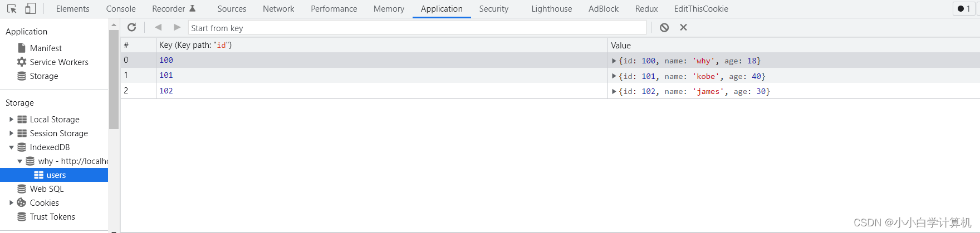Select the Service Workers gear icon
Viewport: 980px width, 233px height.
(x=22, y=62)
